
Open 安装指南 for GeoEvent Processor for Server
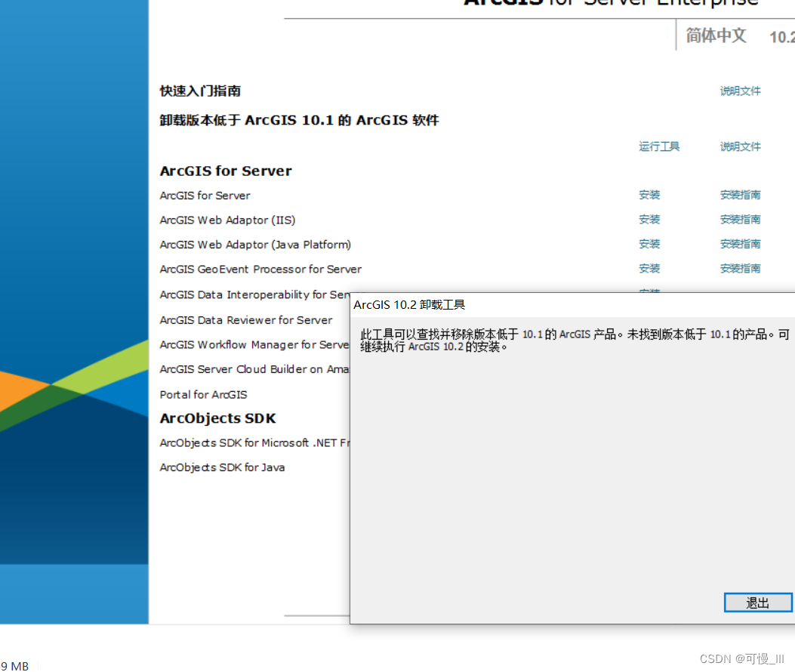(740, 268)
